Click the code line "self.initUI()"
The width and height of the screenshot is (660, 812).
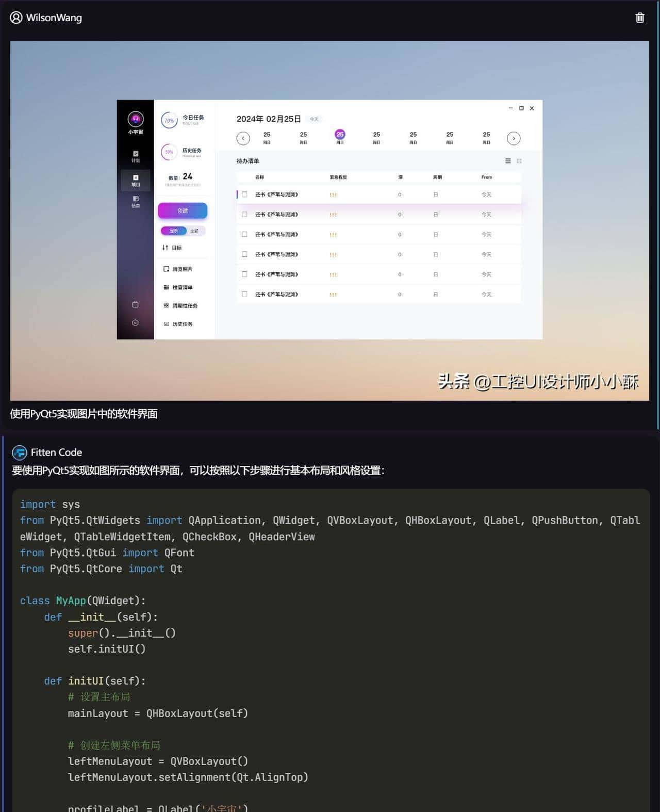point(107,649)
